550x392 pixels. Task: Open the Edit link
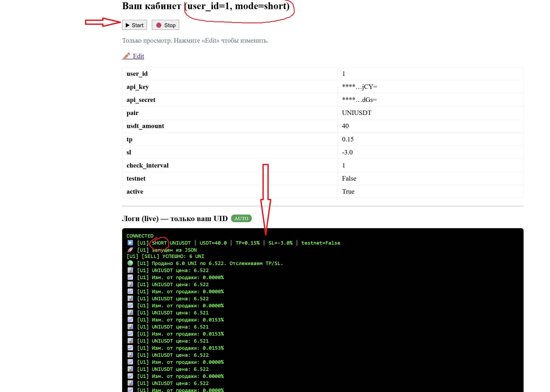click(x=138, y=56)
